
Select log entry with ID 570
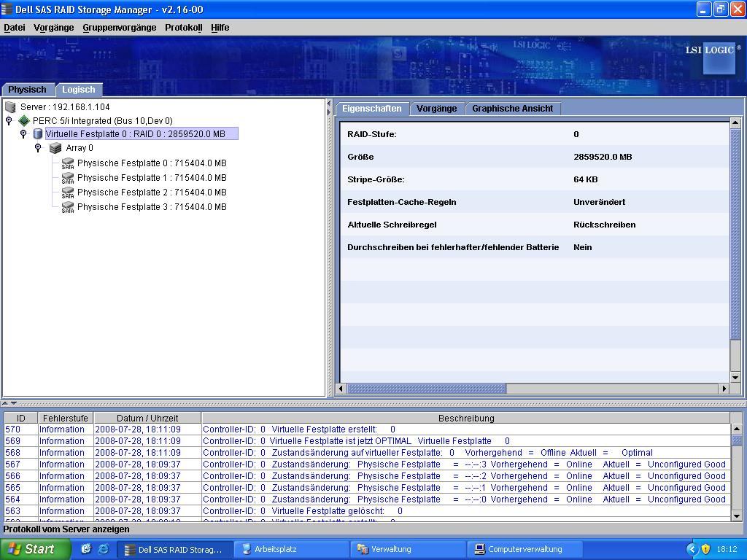(368, 429)
